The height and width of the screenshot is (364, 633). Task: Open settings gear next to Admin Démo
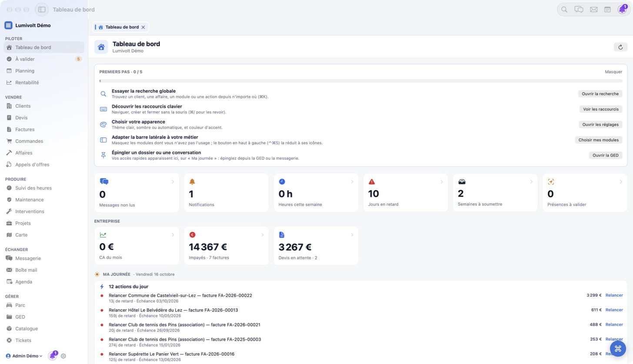pyautogui.click(x=63, y=356)
